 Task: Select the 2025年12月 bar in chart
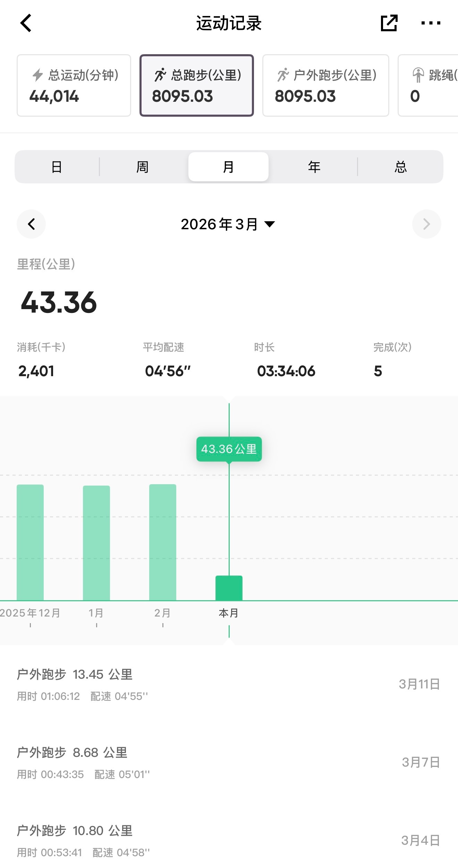(30, 542)
